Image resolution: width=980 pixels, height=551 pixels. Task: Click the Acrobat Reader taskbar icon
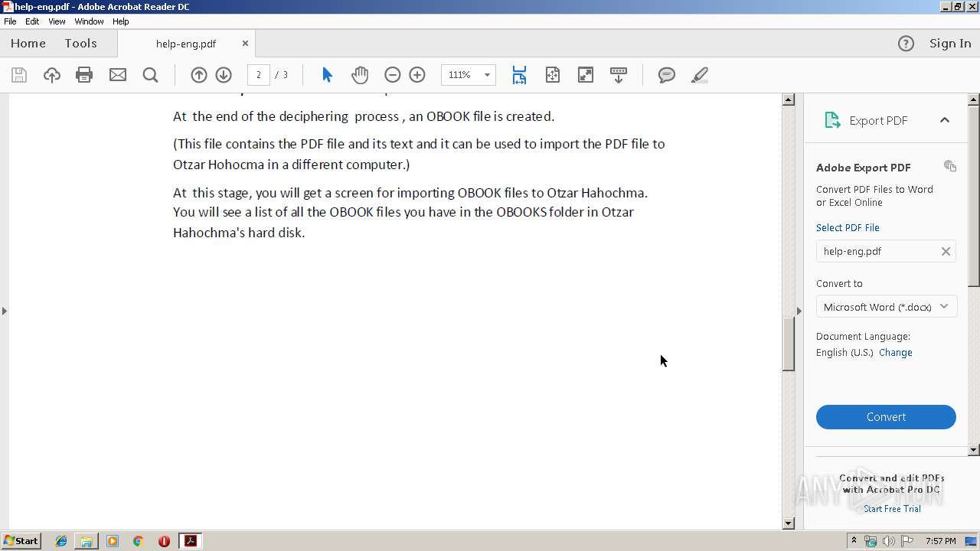point(190,541)
